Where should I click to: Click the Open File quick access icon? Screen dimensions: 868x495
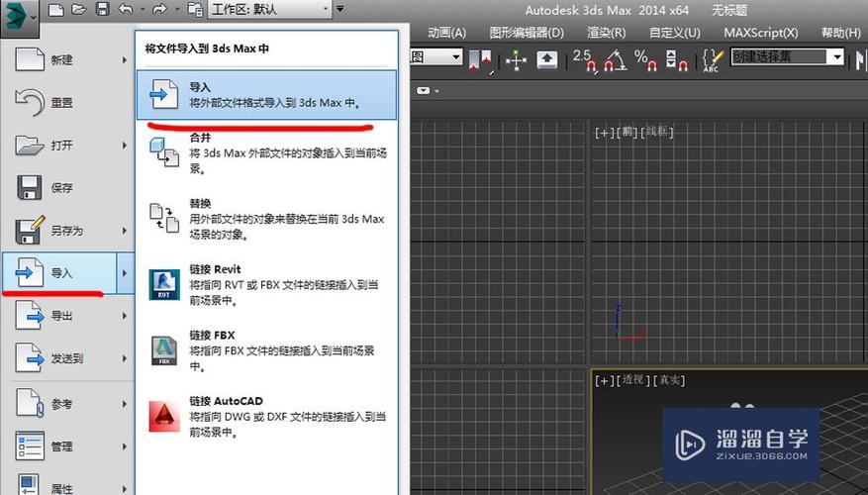point(78,10)
